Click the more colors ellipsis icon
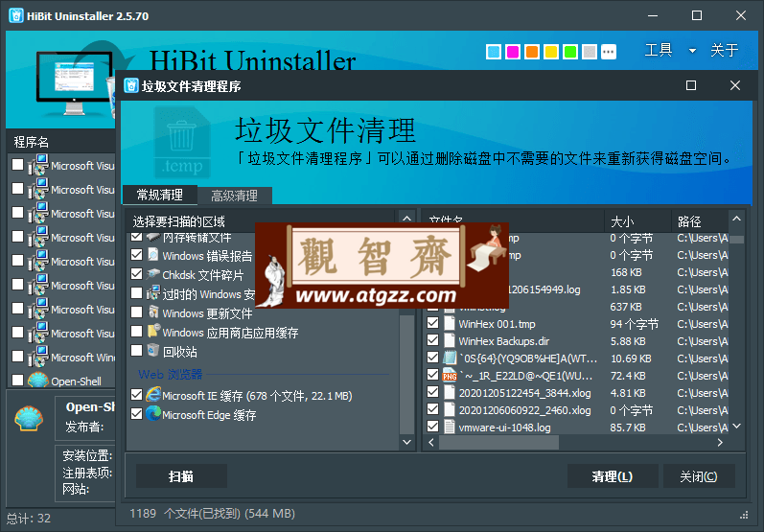764x532 pixels. [x=609, y=52]
